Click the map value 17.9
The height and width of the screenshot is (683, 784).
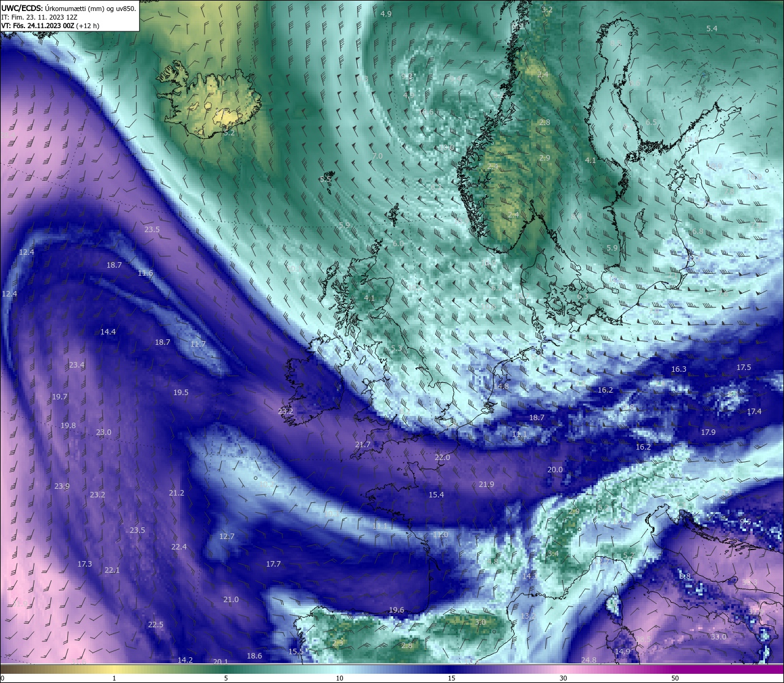[708, 432]
